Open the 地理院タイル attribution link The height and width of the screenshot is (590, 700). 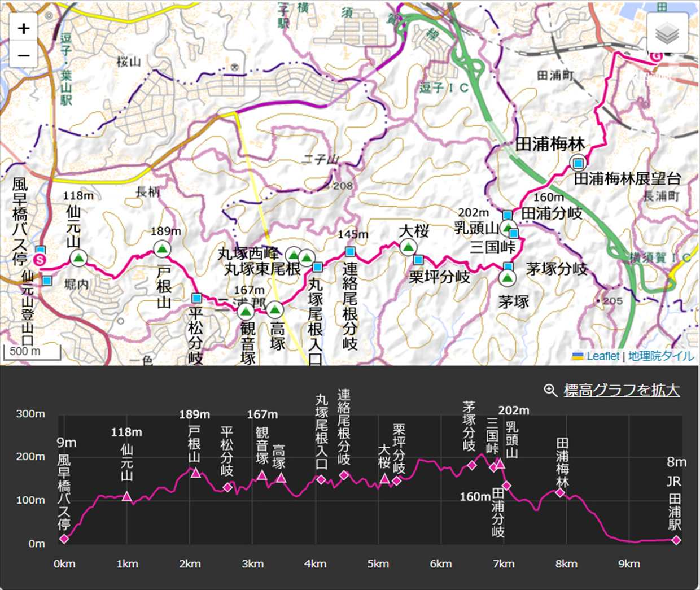[660, 356]
